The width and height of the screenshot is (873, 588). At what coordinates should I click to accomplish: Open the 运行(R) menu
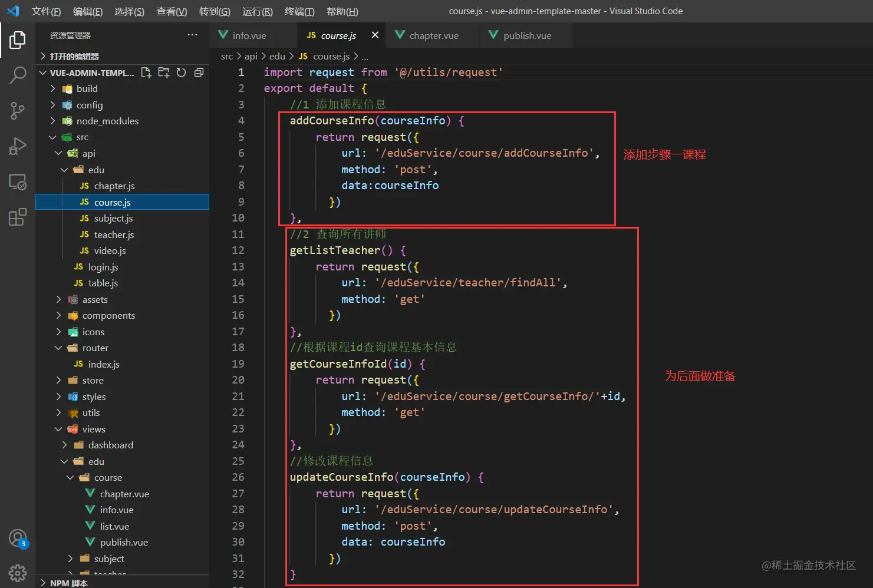pyautogui.click(x=258, y=11)
